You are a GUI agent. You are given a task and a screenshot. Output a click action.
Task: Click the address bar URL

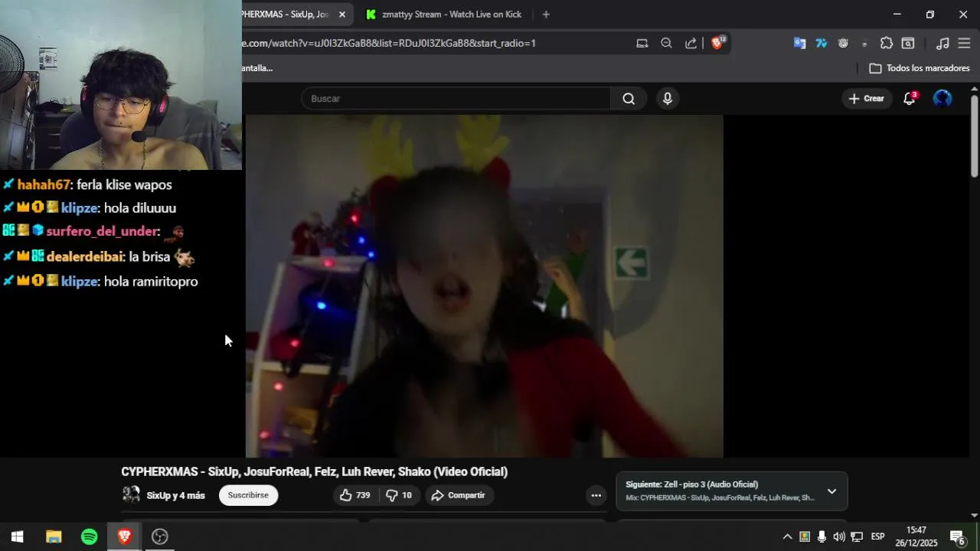click(x=389, y=44)
